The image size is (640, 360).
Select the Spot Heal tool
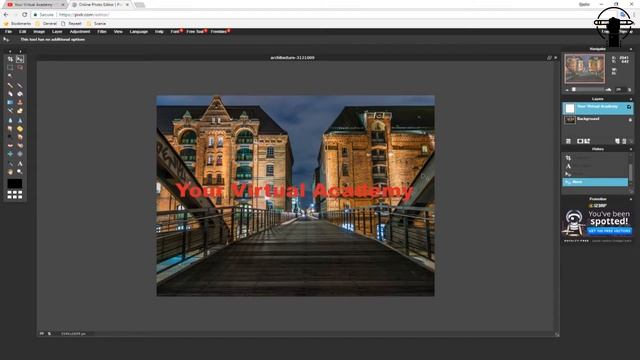(20, 146)
